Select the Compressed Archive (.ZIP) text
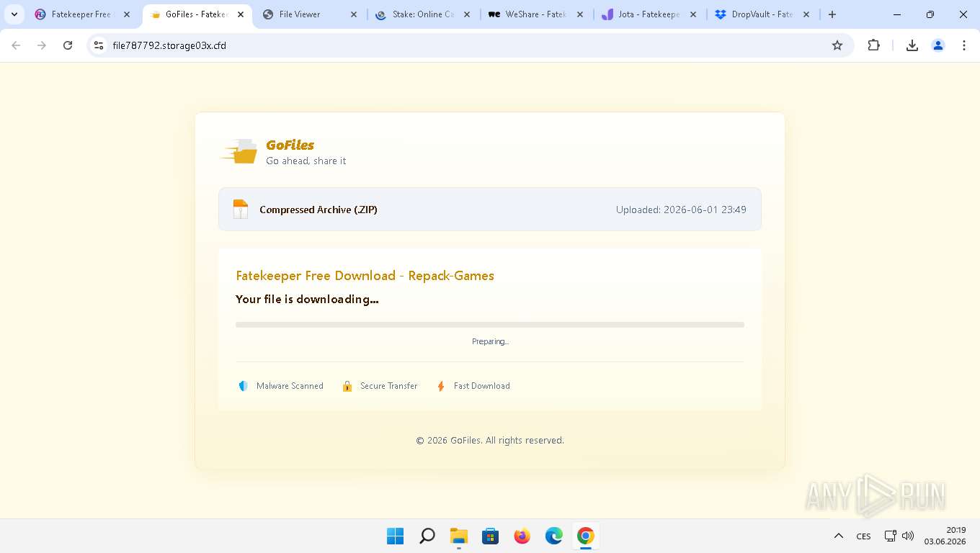 (318, 210)
